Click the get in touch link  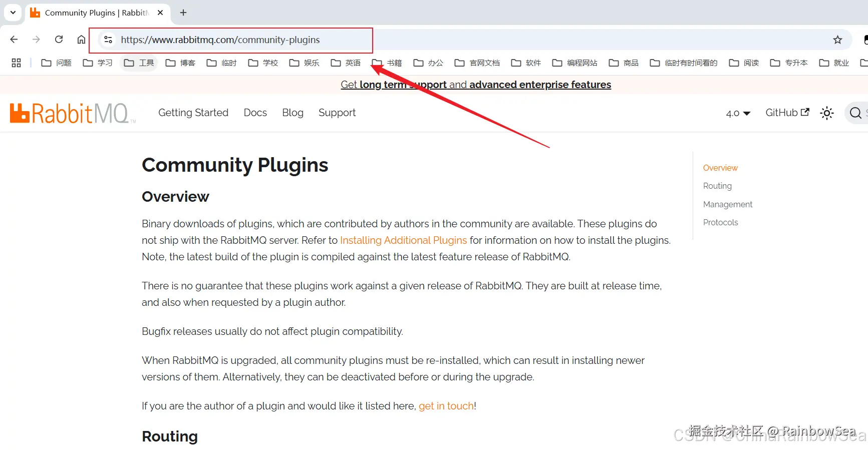pyautogui.click(x=446, y=406)
